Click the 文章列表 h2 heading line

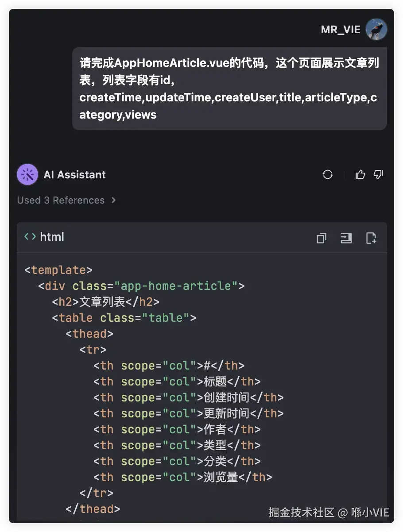105,302
